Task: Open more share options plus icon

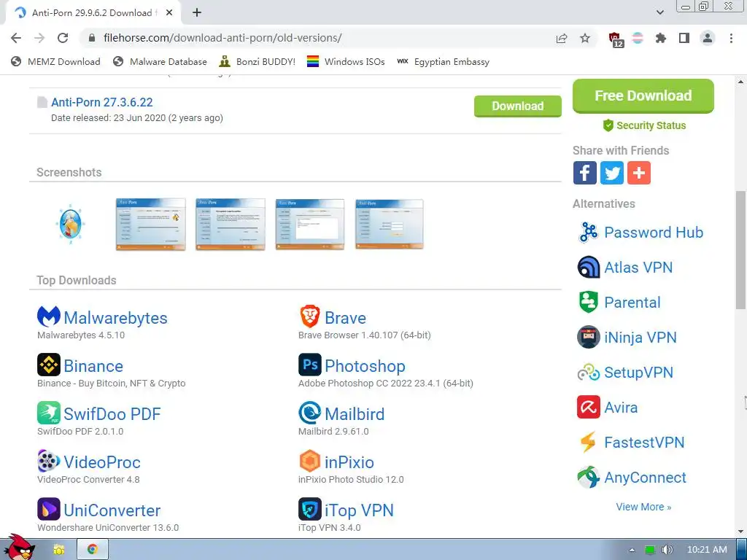Action: point(639,173)
